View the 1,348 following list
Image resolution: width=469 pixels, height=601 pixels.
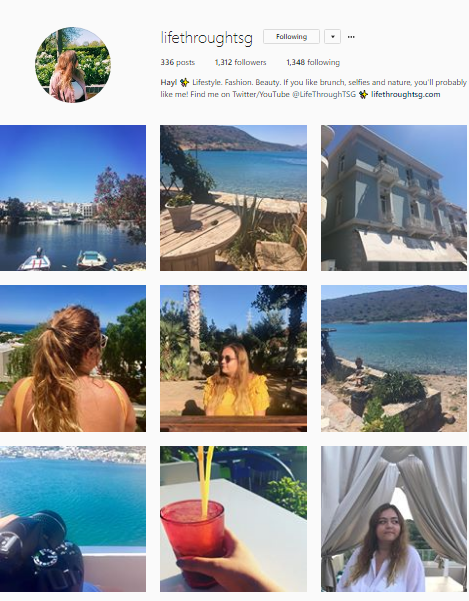313,62
